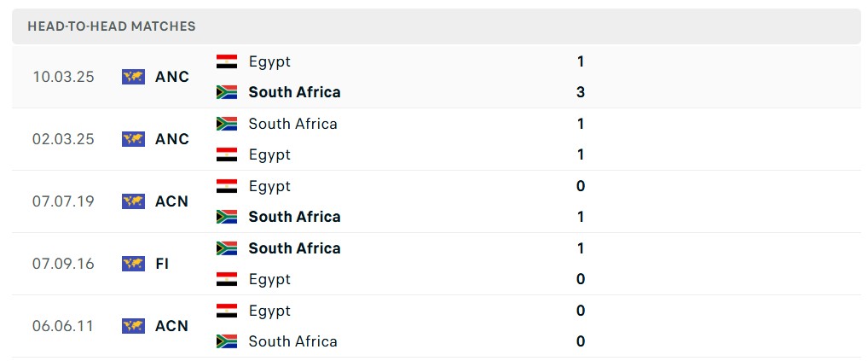
Task: Select South Africa team name in 07.07.19 match
Action: 294,217
